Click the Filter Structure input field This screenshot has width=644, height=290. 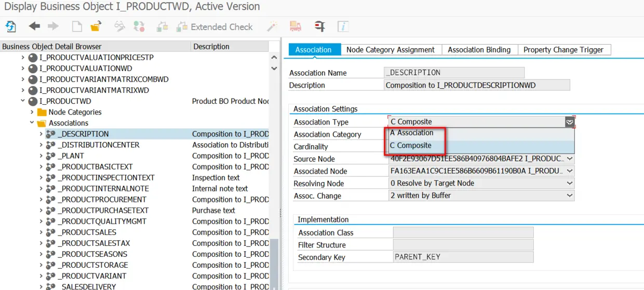tap(463, 245)
